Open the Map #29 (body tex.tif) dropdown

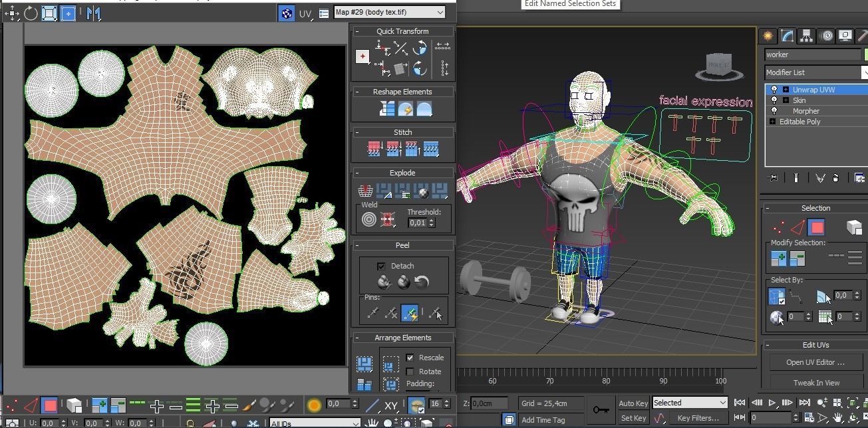pos(390,12)
